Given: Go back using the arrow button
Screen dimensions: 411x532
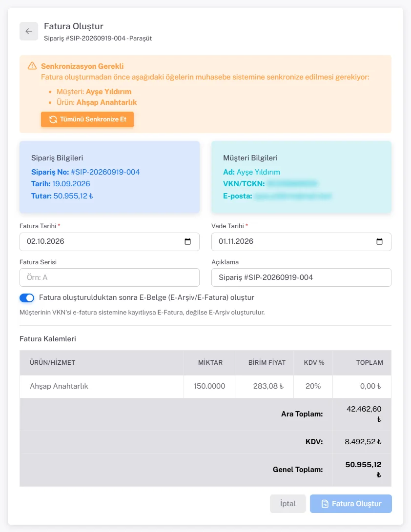Looking at the screenshot, I should point(29,31).
